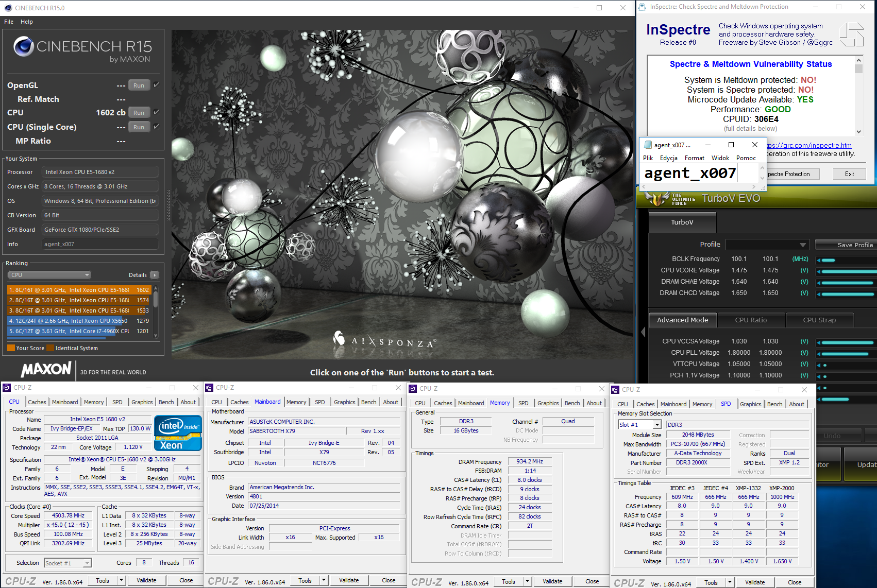Click the Info field containing agent_x007

(x=100, y=244)
